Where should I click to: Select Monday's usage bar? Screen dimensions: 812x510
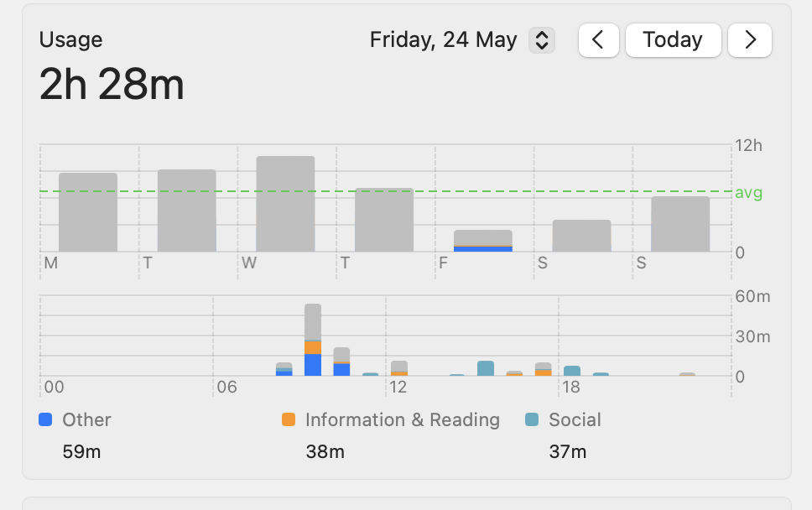(x=88, y=212)
